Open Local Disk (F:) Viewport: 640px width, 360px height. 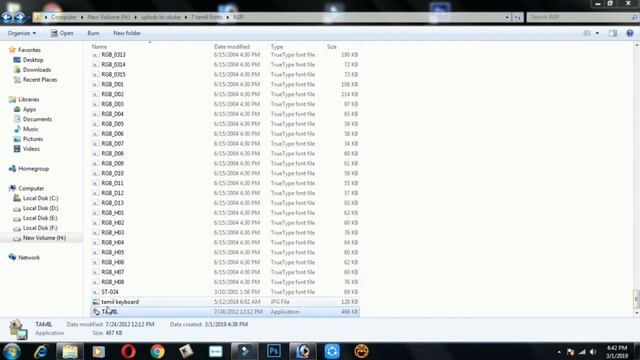(x=40, y=228)
